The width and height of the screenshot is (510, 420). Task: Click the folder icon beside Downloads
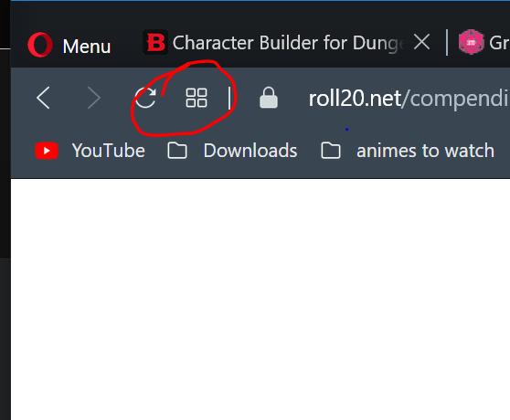177,151
